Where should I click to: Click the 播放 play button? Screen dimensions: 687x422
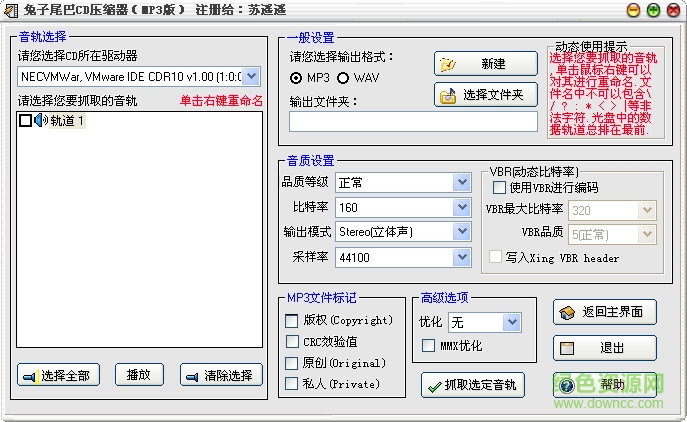[139, 375]
